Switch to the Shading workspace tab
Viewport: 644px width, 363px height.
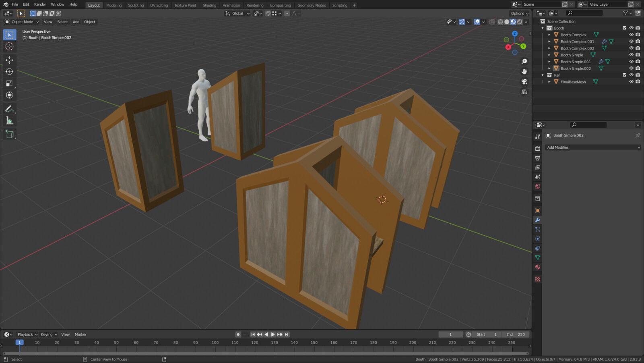point(209,5)
